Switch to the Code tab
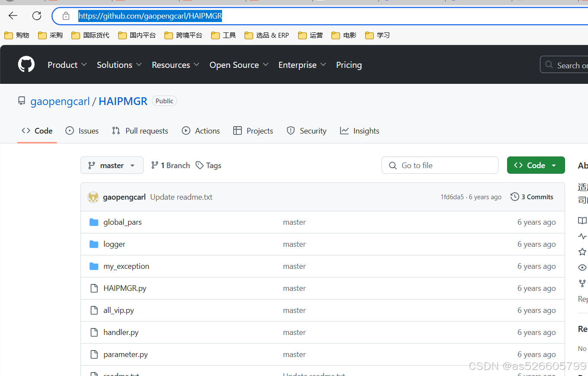The image size is (588, 376). click(37, 131)
